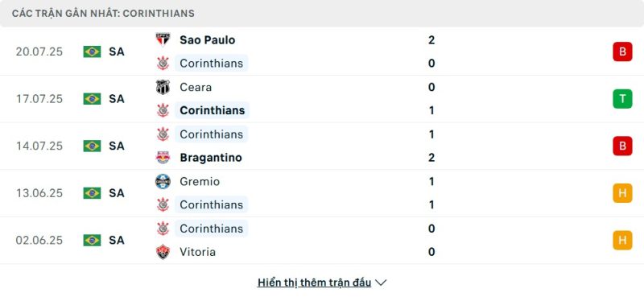Open the Hiển thị thêm trận đấu link
The width and height of the screenshot is (644, 301).
(x=314, y=282)
